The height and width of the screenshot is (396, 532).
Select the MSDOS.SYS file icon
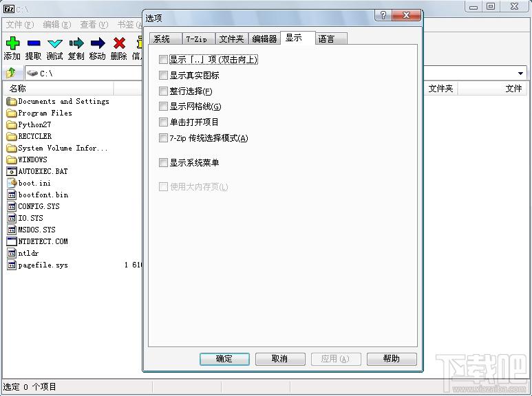12,230
